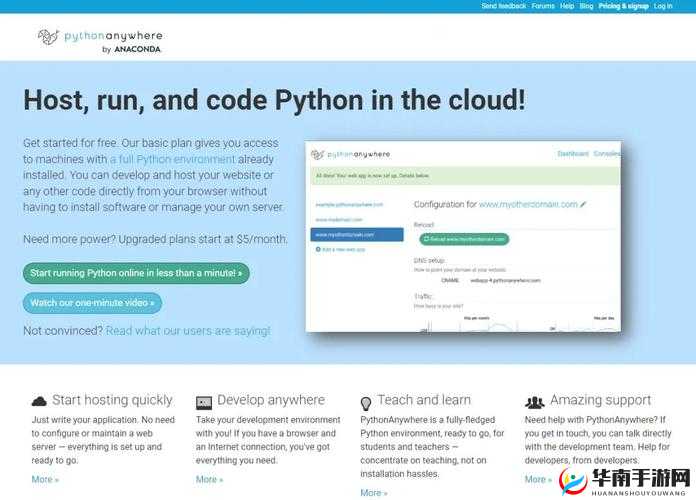Open More link under Start hosting quickly
This screenshot has width=696, height=500.
point(45,480)
